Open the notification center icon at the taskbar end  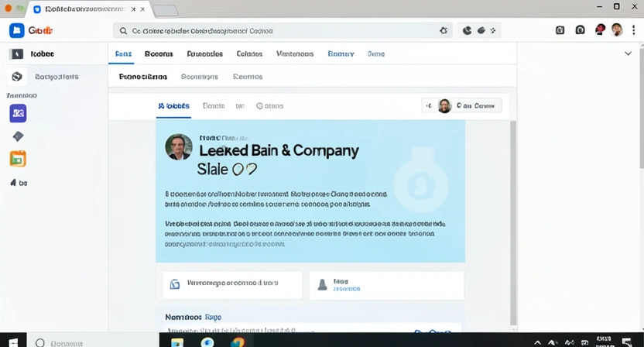(627, 342)
